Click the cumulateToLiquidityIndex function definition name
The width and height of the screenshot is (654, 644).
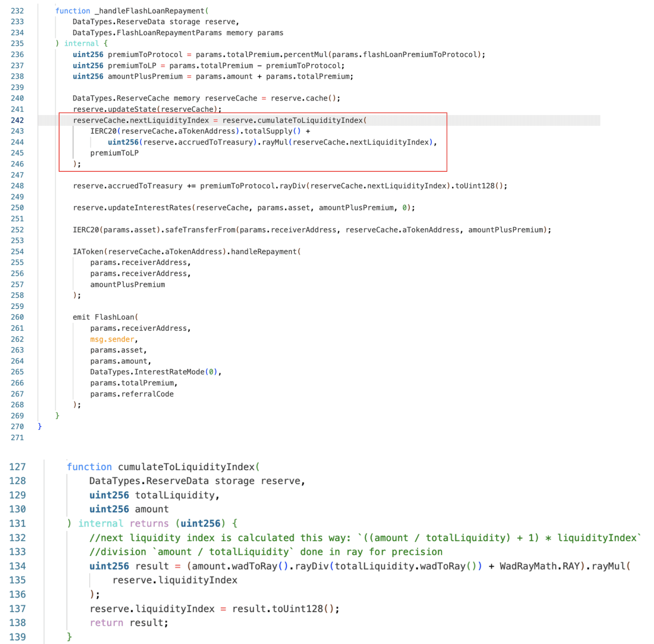(186, 467)
